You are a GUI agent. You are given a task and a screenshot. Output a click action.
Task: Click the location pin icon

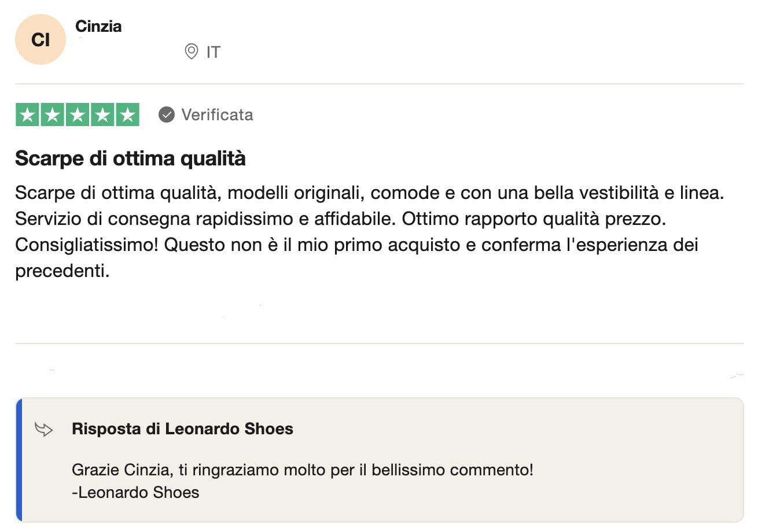[191, 52]
